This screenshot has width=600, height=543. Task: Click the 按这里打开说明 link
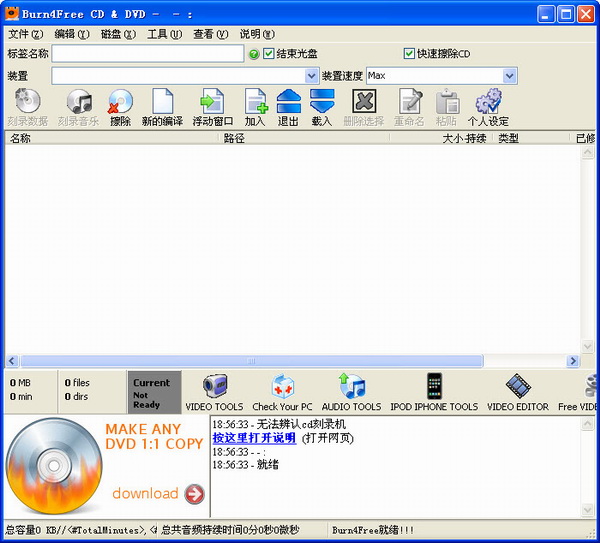[x=254, y=438]
